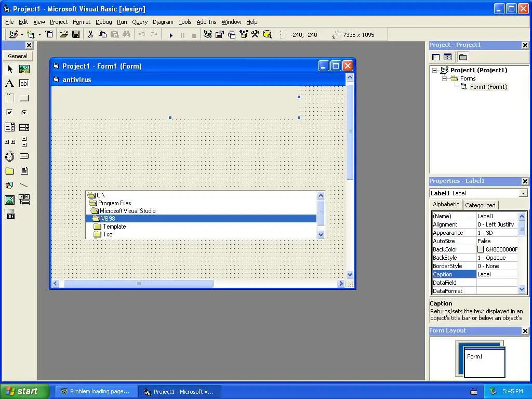The height and width of the screenshot is (399, 532).
Task: Click the Cut scissors icon
Action: (x=90, y=34)
